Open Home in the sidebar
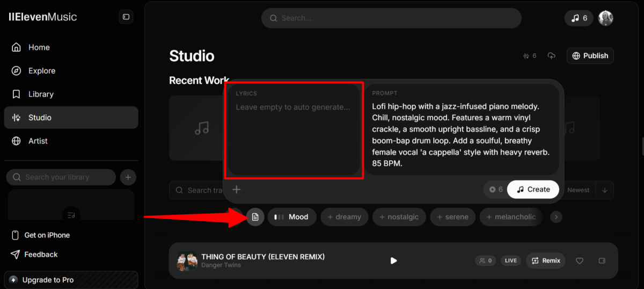This screenshot has height=289, width=644. [71, 47]
